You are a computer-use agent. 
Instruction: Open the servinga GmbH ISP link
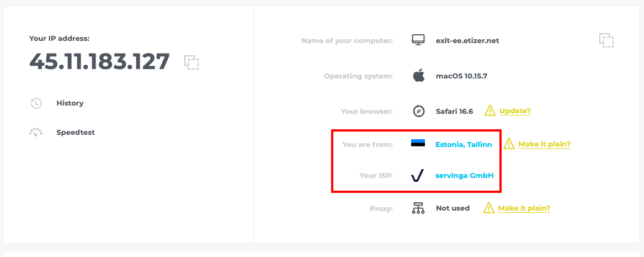click(x=465, y=176)
